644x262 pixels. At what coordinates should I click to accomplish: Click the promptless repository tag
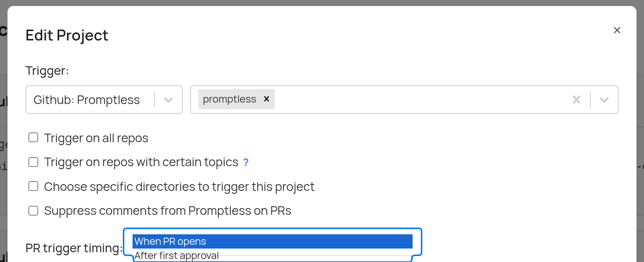click(x=229, y=99)
